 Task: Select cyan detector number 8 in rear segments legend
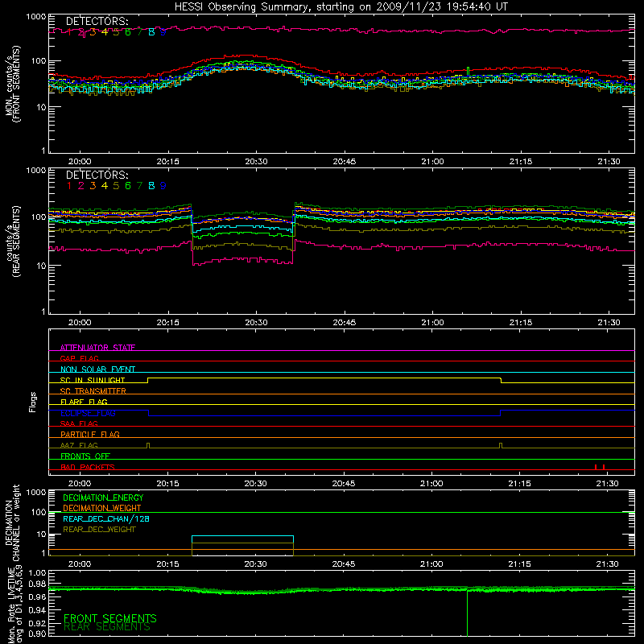click(151, 186)
